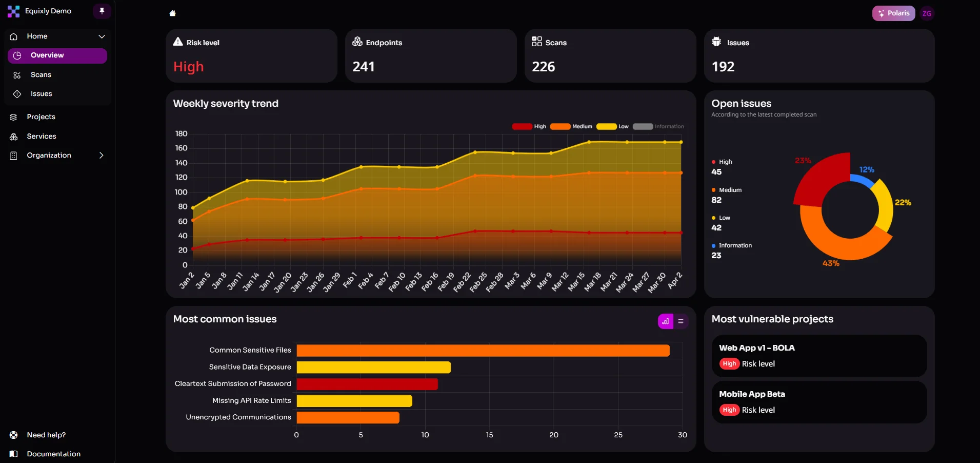Expand the Organization sidebar entry
The width and height of the screenshot is (980, 463).
(101, 155)
